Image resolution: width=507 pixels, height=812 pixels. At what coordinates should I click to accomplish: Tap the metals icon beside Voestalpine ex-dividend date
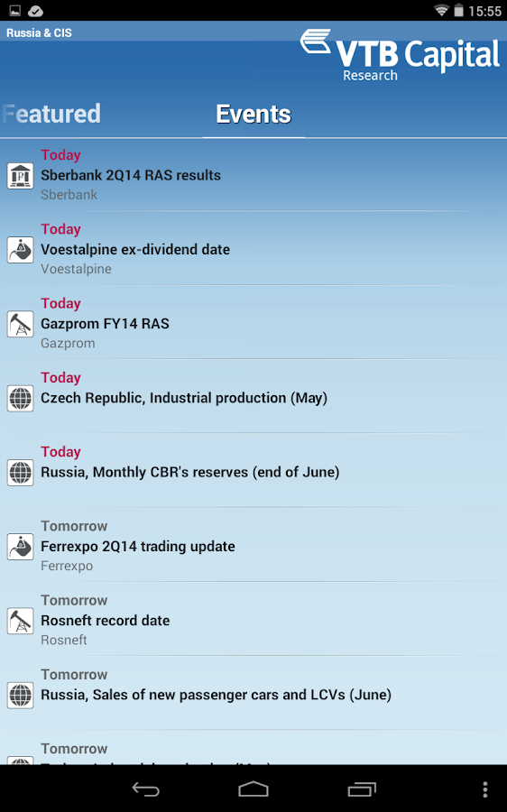point(20,250)
